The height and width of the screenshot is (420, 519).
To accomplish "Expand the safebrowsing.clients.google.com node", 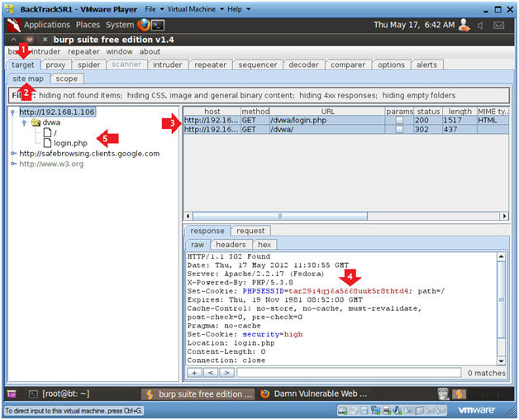I will 13,153.
